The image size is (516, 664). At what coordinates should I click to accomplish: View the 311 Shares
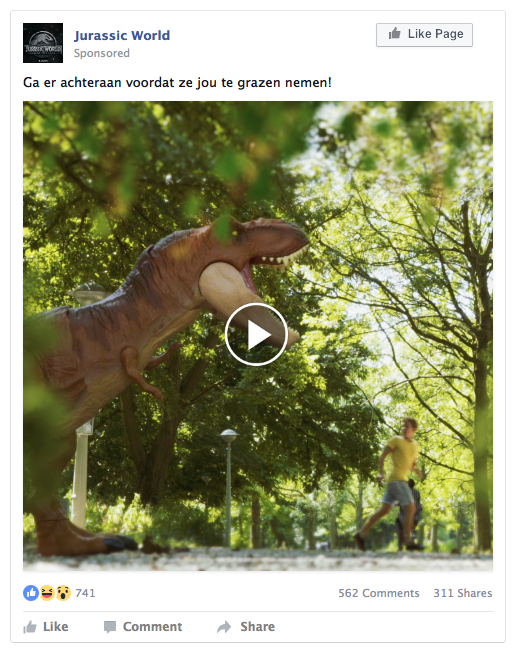click(x=463, y=593)
